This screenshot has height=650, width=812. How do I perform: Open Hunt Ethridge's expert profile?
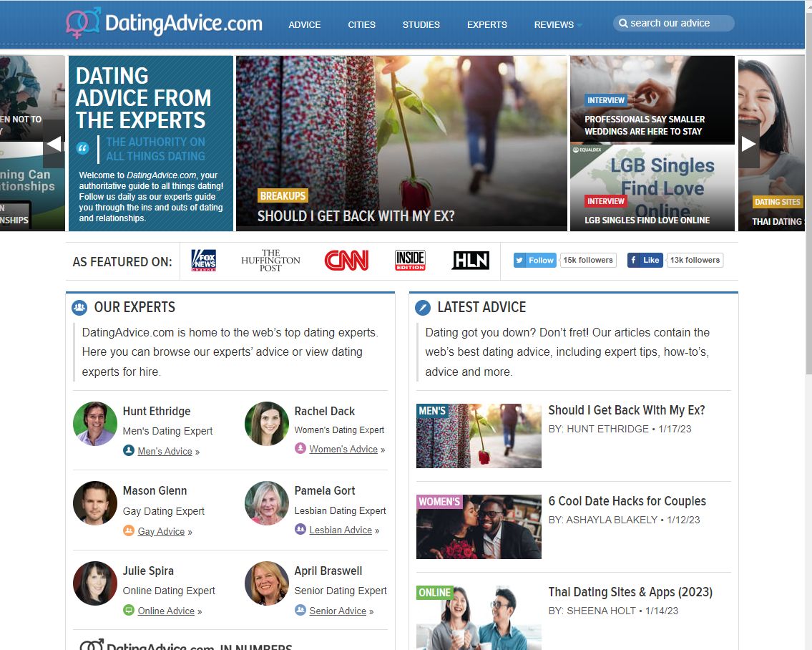157,411
